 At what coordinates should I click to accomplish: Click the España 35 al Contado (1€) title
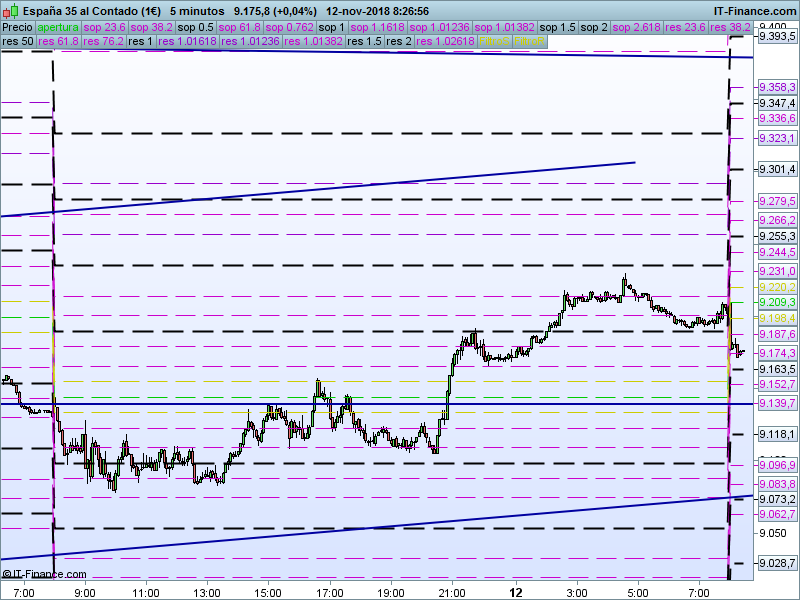point(92,11)
